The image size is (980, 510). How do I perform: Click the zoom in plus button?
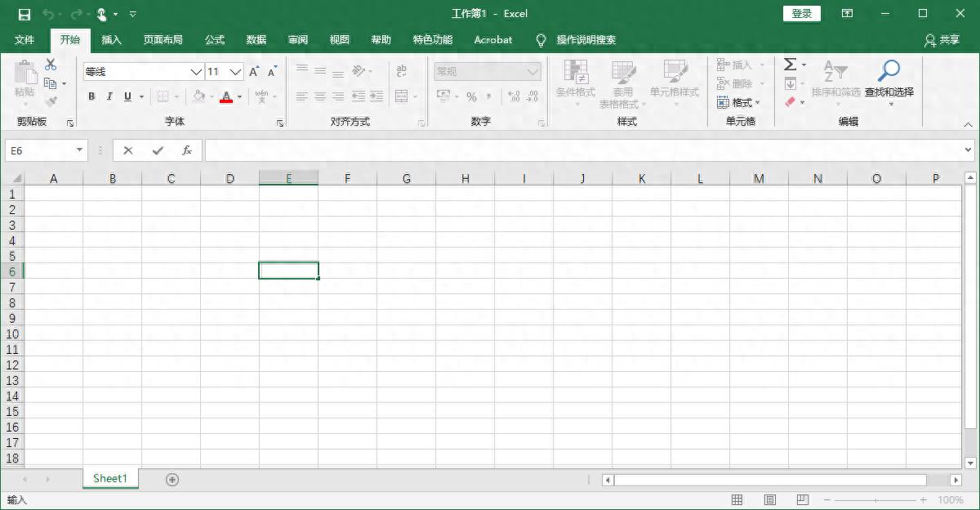[924, 499]
